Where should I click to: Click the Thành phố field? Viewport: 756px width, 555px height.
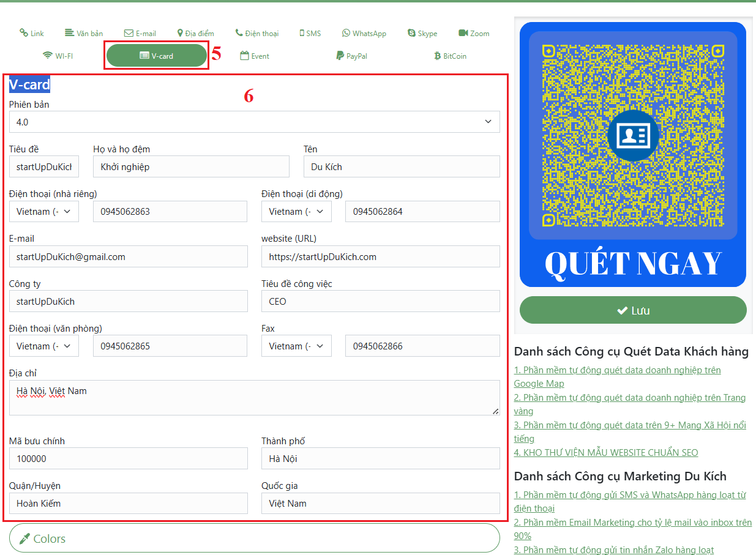[x=381, y=458]
